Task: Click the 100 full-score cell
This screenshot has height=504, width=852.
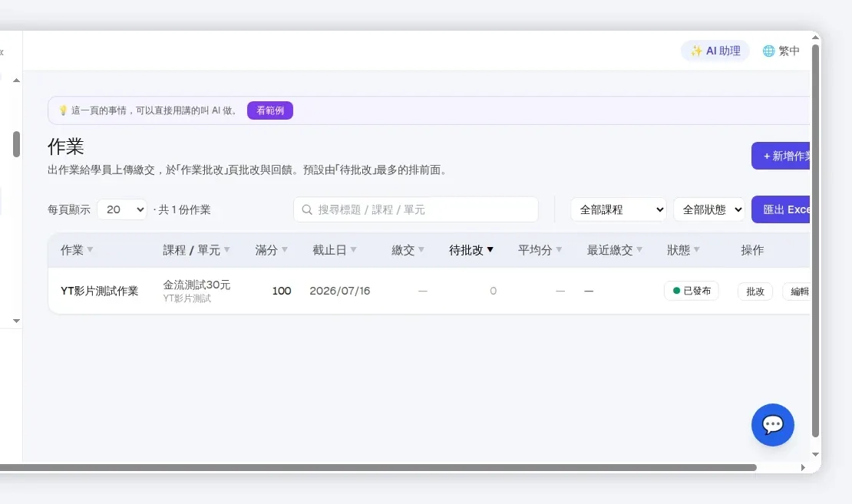Action: pyautogui.click(x=282, y=291)
